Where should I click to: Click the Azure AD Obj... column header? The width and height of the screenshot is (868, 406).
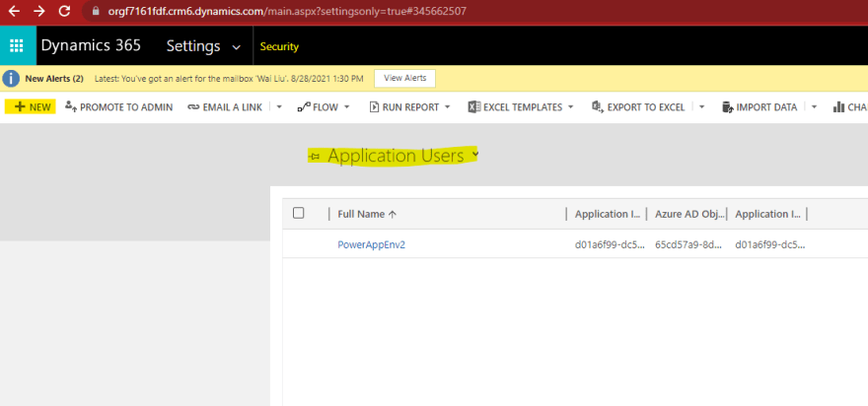tap(689, 214)
